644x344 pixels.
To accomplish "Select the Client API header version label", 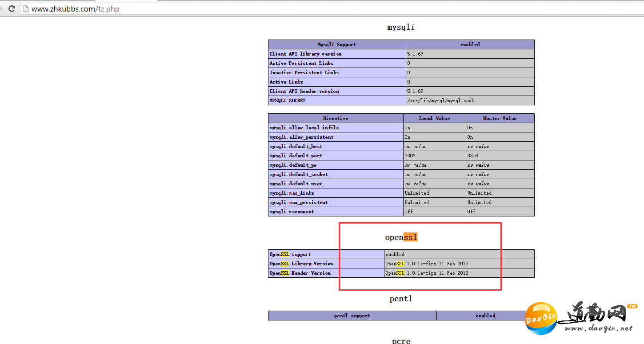I will coord(304,91).
